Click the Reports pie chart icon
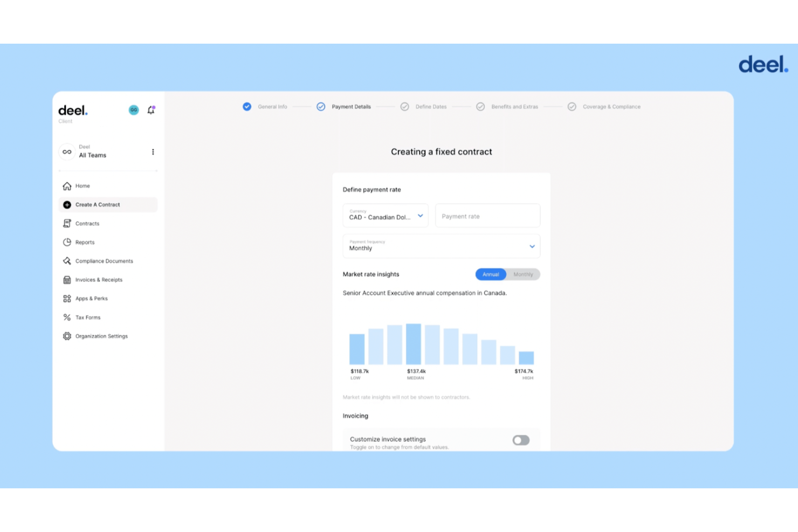This screenshot has height=532, width=798. click(x=67, y=242)
